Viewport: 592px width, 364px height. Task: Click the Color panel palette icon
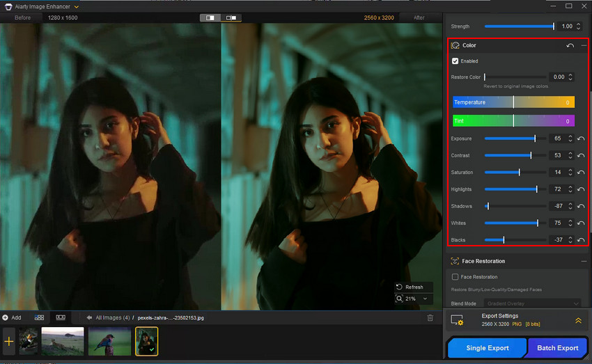[455, 45]
